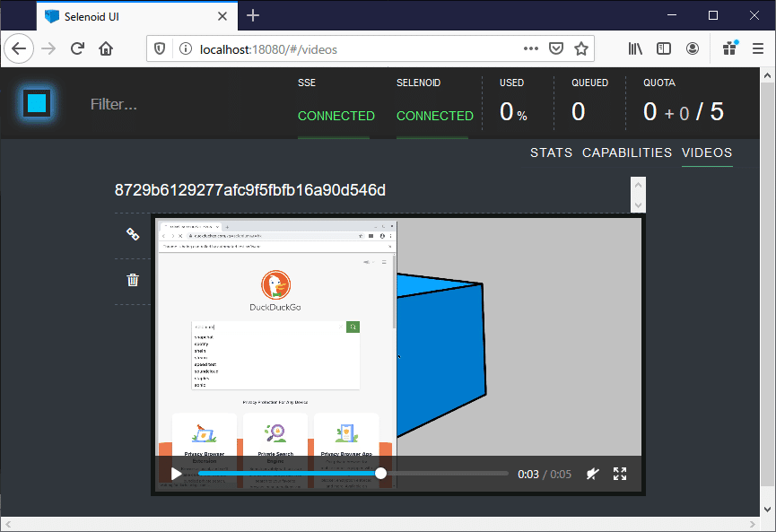Open the Library bookshelf icon

635,48
